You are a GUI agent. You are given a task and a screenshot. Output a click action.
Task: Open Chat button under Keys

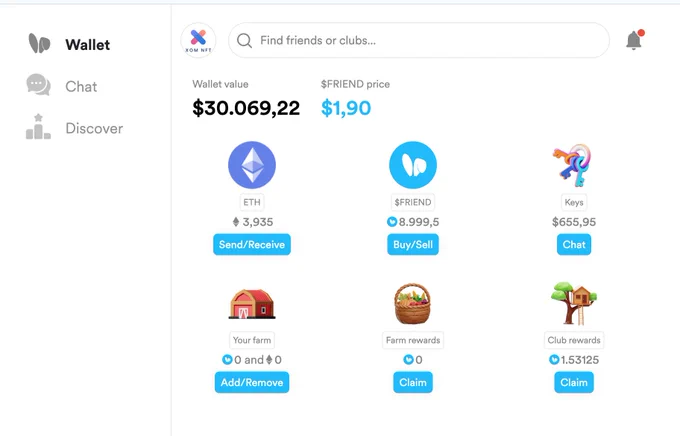574,245
